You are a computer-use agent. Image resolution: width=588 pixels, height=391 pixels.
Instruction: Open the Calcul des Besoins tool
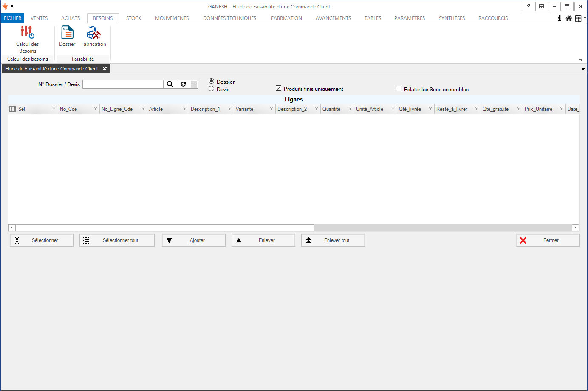(x=27, y=39)
